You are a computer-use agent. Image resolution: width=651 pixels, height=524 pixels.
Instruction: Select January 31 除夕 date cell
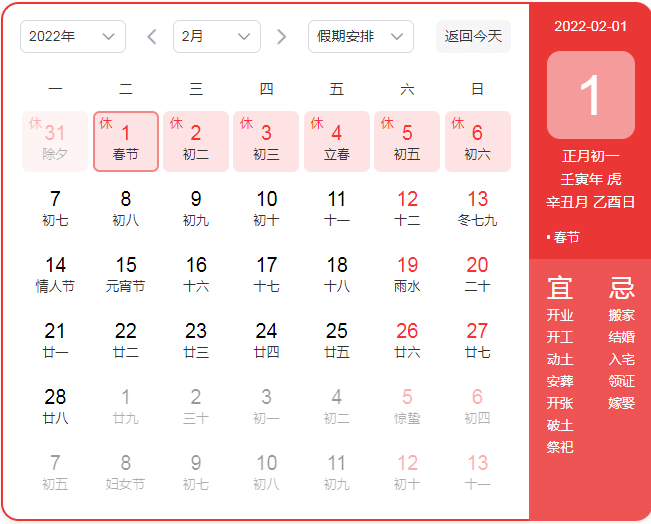(x=55, y=141)
